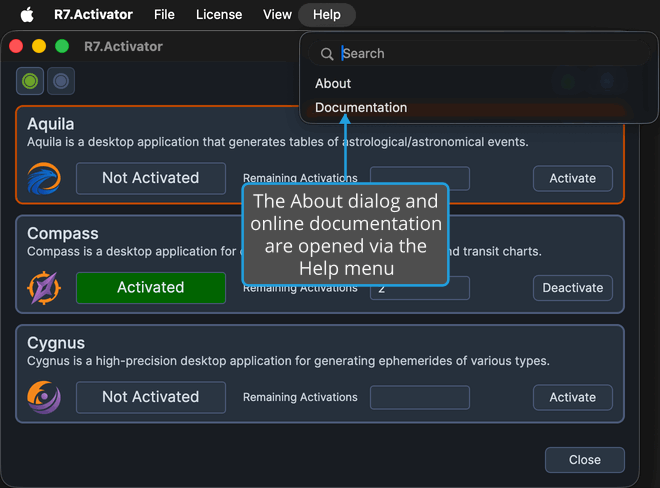Click the magnifier icon in Help search

tap(327, 54)
